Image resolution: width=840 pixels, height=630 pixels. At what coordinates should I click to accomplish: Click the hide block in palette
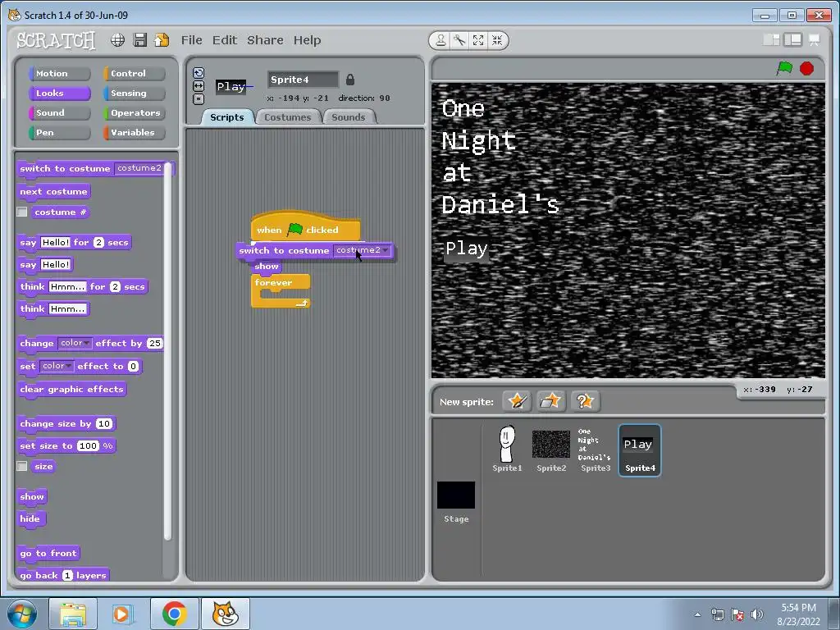pos(30,519)
